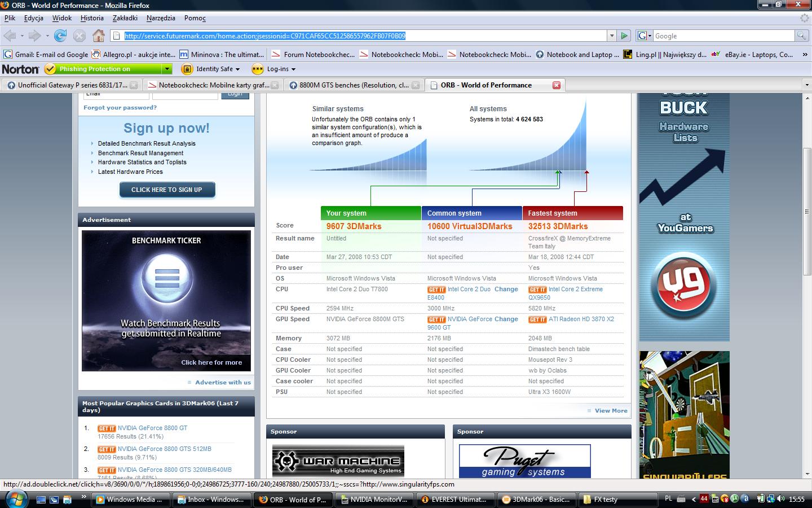Image resolution: width=812 pixels, height=508 pixels.
Task: Open Gmail bookmark in bookmarks bar
Action: 46,55
